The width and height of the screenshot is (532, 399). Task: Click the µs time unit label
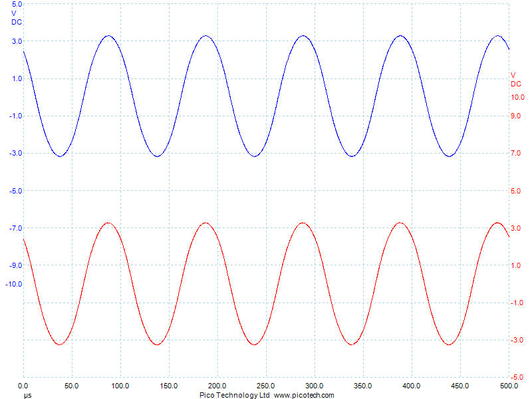27,395
